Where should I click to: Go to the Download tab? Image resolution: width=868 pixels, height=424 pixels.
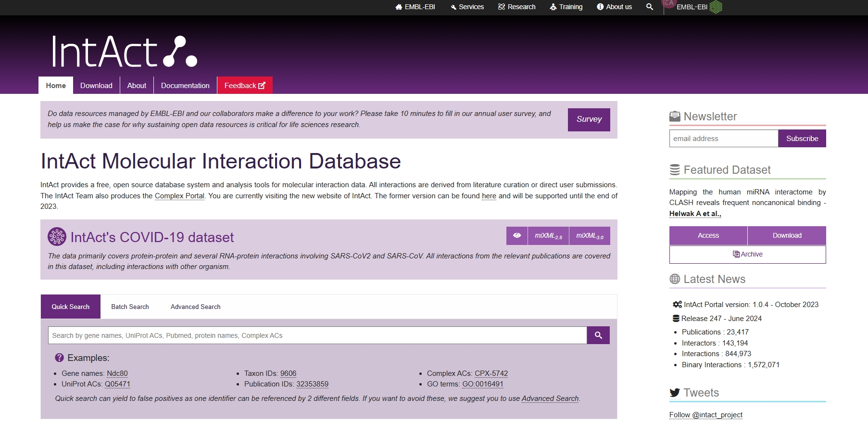(x=96, y=85)
